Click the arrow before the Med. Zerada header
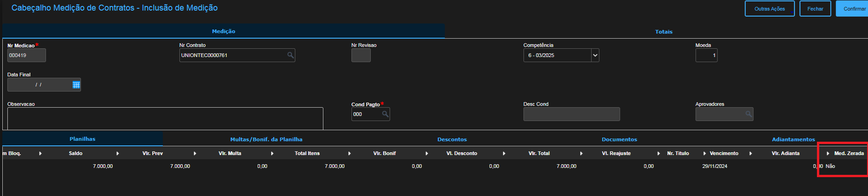Screen dimensions: 868x196 pos(828,153)
